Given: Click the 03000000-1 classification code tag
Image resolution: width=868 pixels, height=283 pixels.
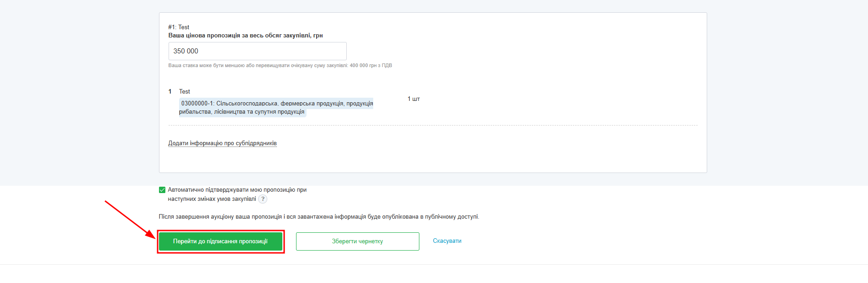Looking at the screenshot, I should pyautogui.click(x=277, y=104).
